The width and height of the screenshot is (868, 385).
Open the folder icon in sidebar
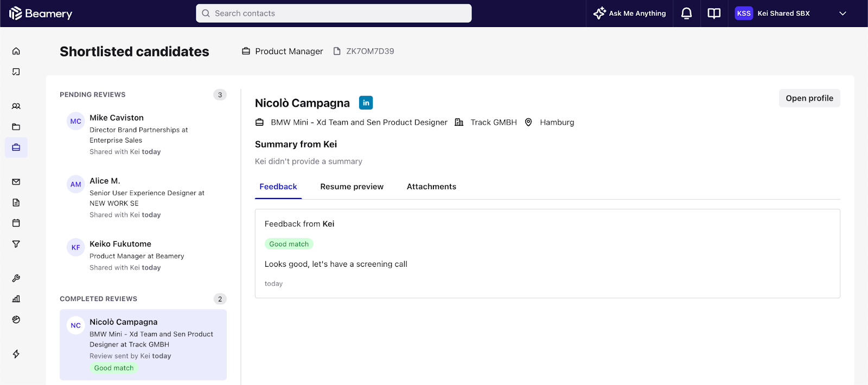coord(16,127)
